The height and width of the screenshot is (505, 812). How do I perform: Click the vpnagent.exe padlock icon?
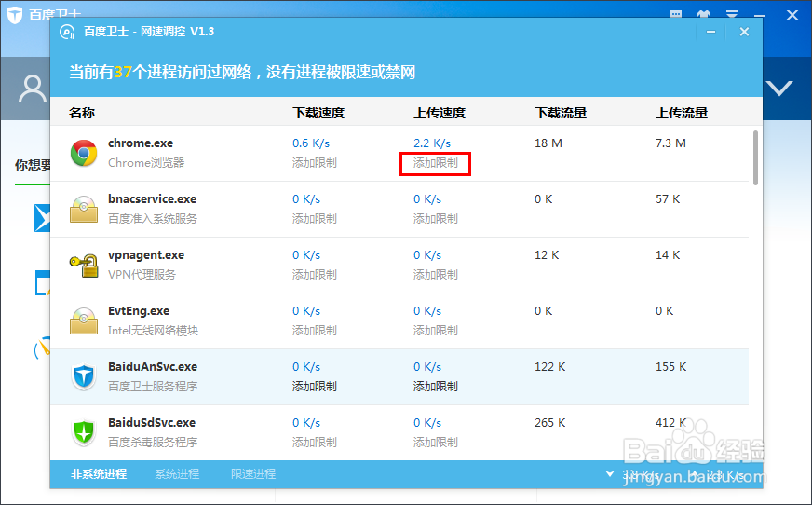pyautogui.click(x=84, y=266)
